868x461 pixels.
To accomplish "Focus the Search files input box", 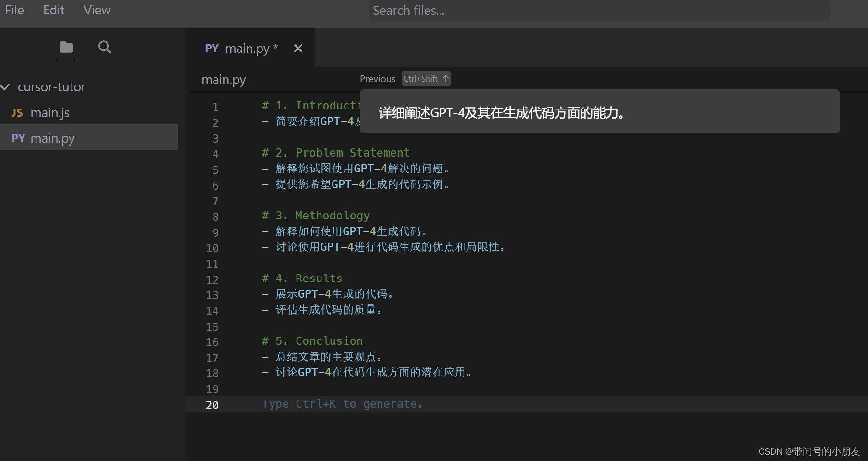I will coord(599,11).
